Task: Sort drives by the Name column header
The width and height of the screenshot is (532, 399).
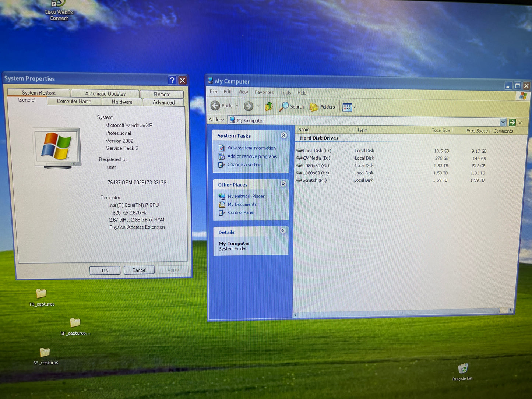Action: pos(324,130)
